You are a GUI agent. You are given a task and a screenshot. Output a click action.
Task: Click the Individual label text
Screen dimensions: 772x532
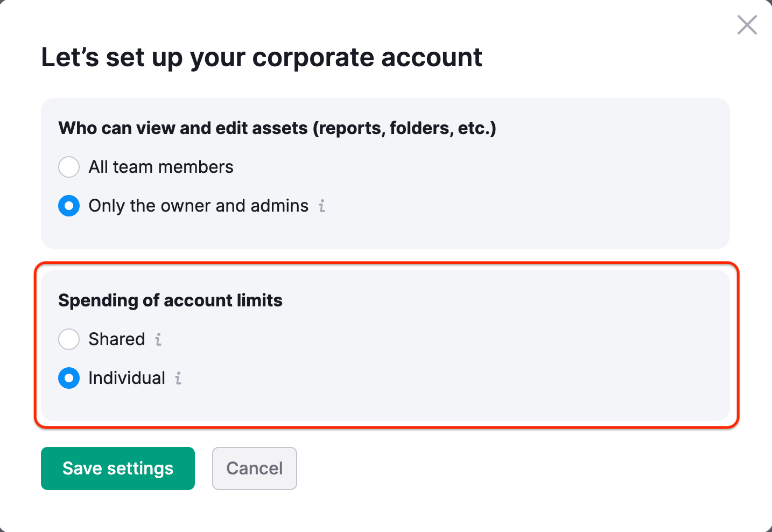(127, 378)
